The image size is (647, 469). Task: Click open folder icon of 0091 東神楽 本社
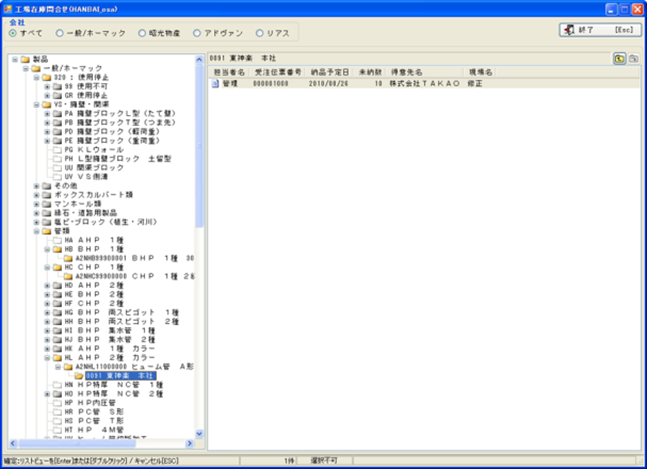tap(79, 376)
